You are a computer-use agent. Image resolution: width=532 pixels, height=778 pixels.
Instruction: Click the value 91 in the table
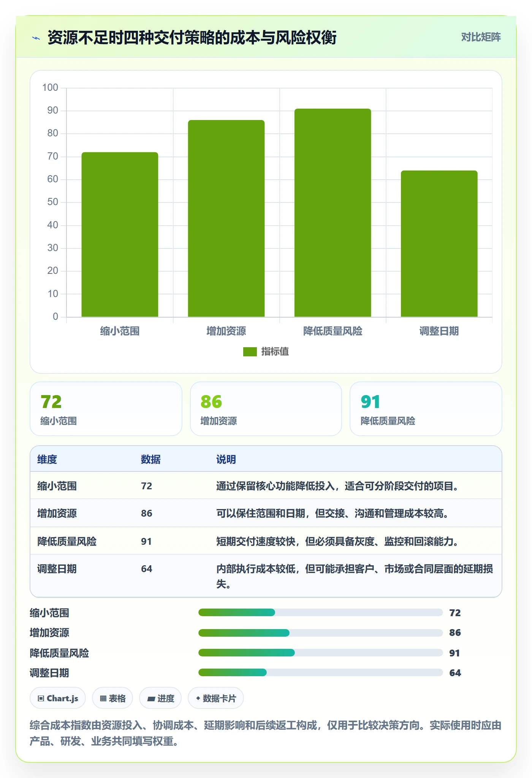[147, 541]
